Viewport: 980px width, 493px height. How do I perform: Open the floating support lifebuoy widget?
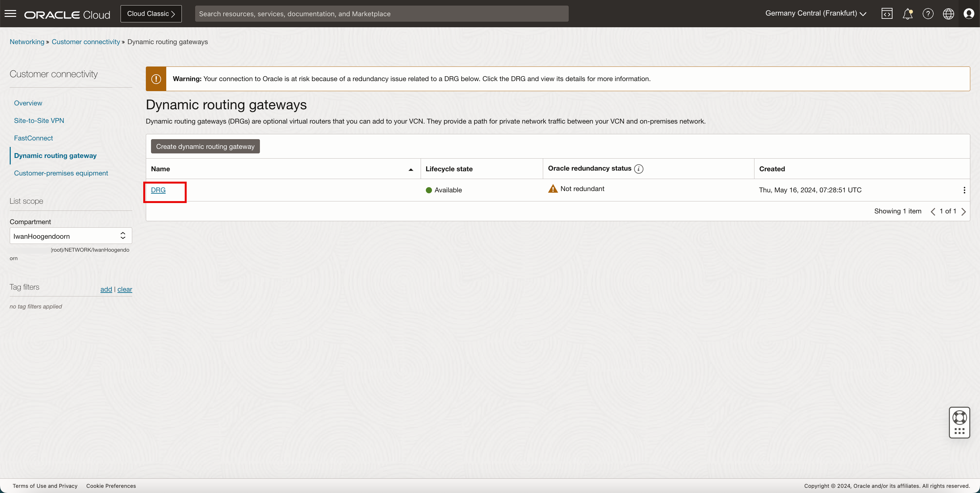pos(960,418)
